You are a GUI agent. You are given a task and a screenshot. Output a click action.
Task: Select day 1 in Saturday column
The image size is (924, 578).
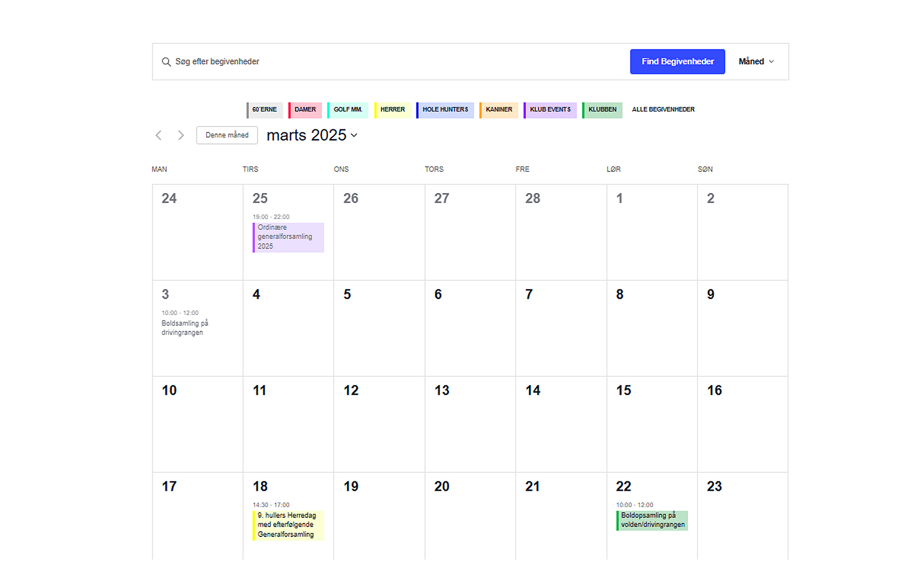click(x=620, y=199)
